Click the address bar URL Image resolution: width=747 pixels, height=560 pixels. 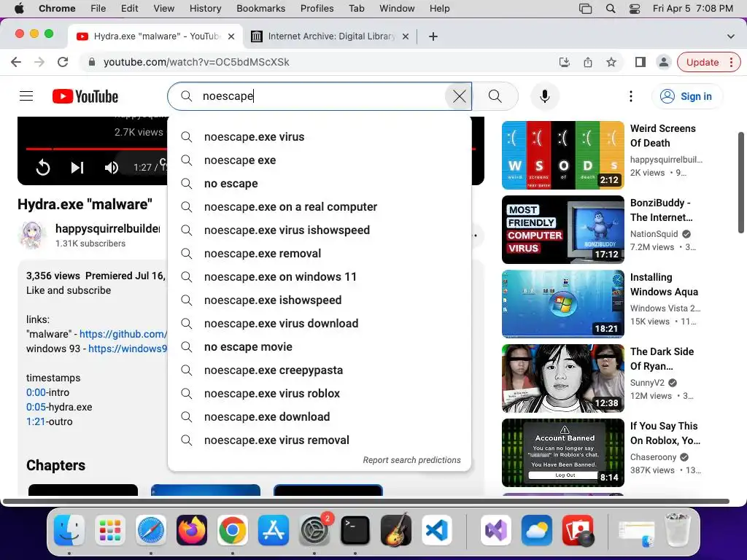196,62
